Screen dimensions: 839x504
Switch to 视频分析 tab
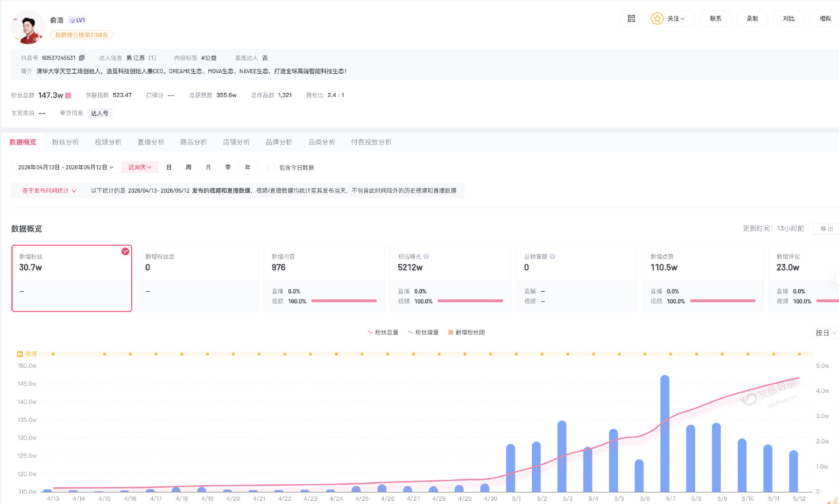pos(108,142)
